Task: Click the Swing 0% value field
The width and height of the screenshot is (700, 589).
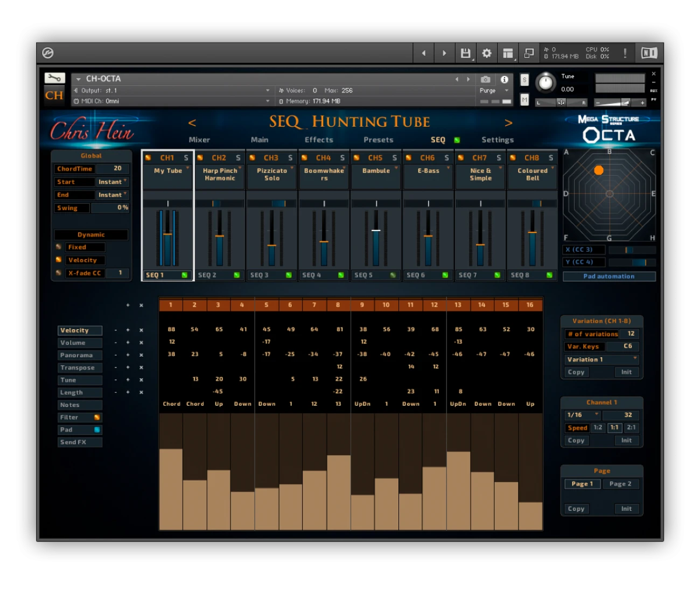Action: (110, 207)
